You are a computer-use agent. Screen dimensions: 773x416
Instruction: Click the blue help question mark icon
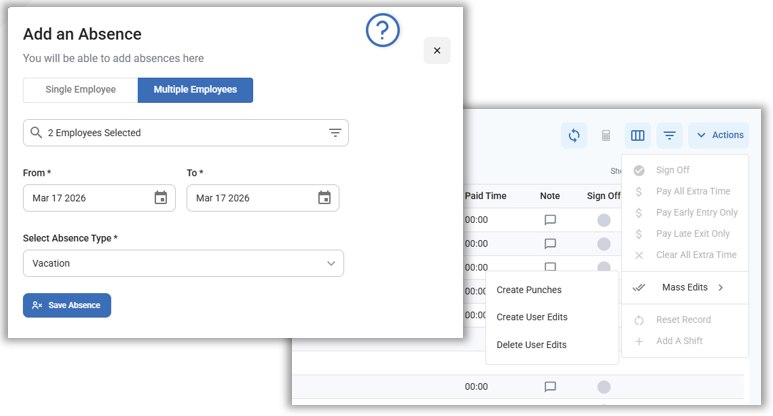[x=383, y=31]
